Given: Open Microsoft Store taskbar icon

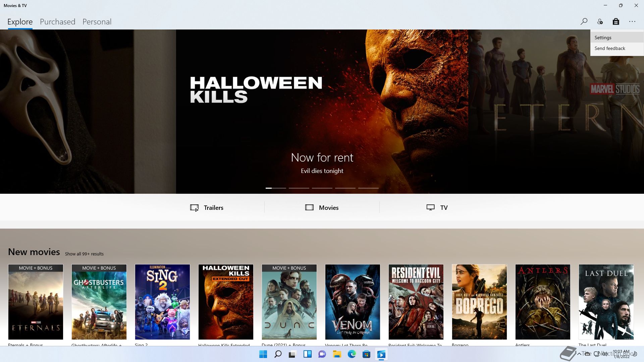Looking at the screenshot, I should point(366,354).
